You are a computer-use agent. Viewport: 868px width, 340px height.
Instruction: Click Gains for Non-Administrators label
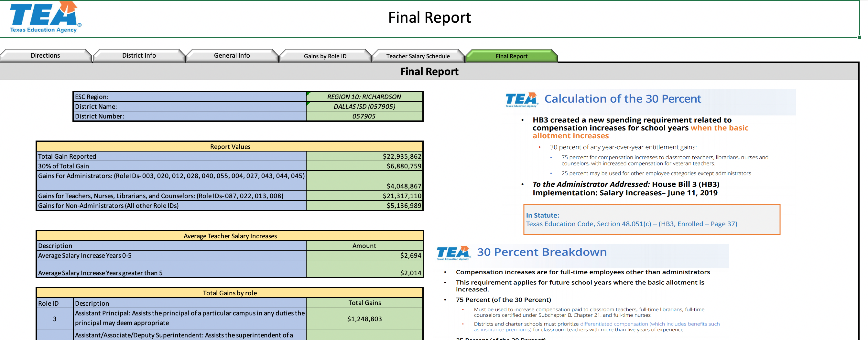(x=171, y=205)
